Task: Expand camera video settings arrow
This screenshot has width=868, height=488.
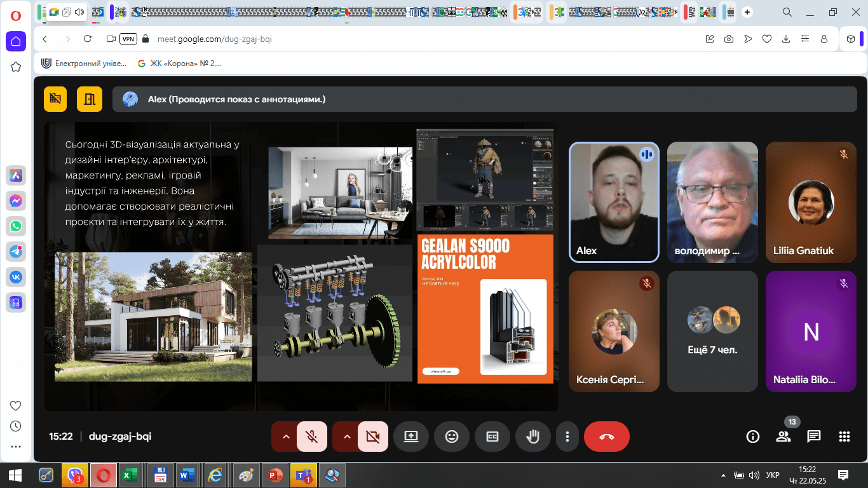Action: (x=346, y=437)
